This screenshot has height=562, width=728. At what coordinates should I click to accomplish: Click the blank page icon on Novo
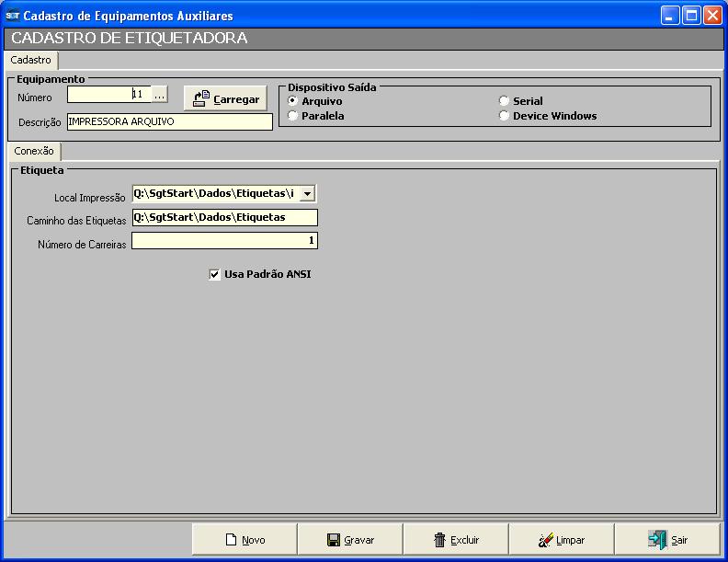coord(232,540)
